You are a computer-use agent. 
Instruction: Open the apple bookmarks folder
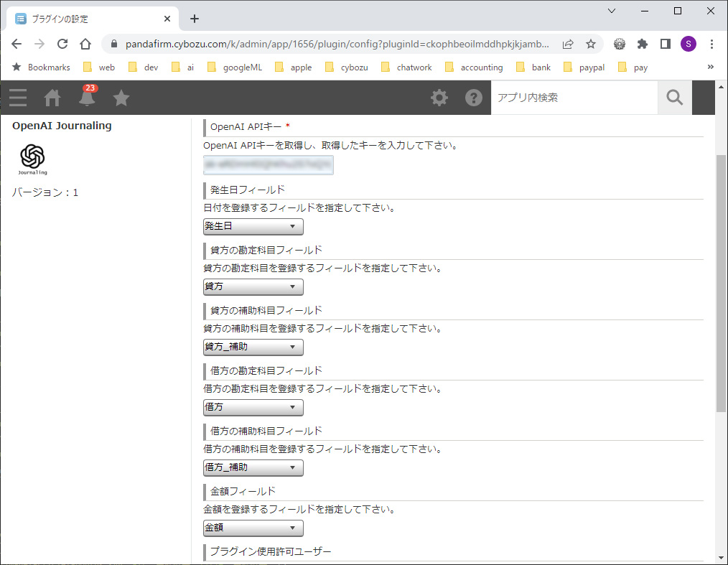(294, 67)
